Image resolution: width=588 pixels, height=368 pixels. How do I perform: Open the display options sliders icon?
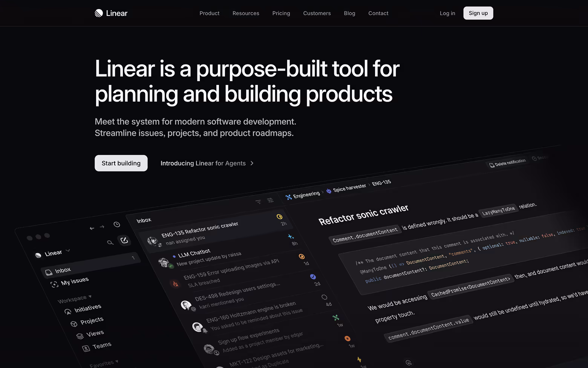271,200
